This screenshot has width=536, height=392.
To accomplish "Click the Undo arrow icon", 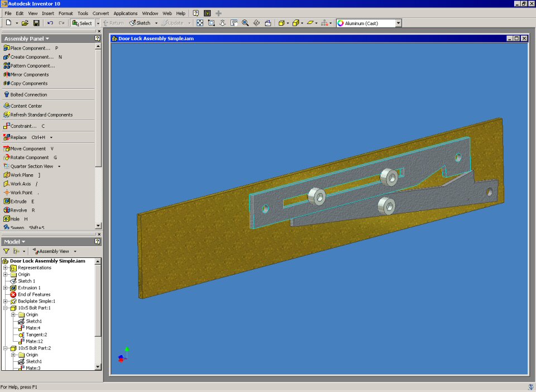I will coord(50,23).
